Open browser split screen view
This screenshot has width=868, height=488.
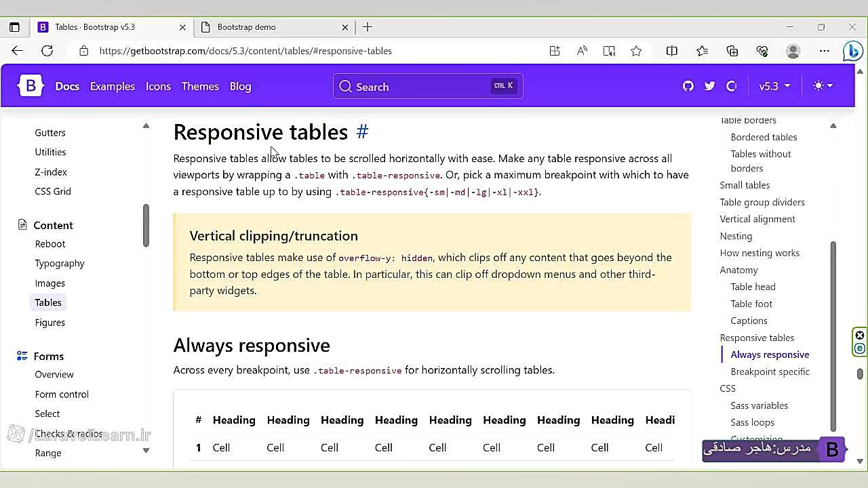pyautogui.click(x=672, y=51)
